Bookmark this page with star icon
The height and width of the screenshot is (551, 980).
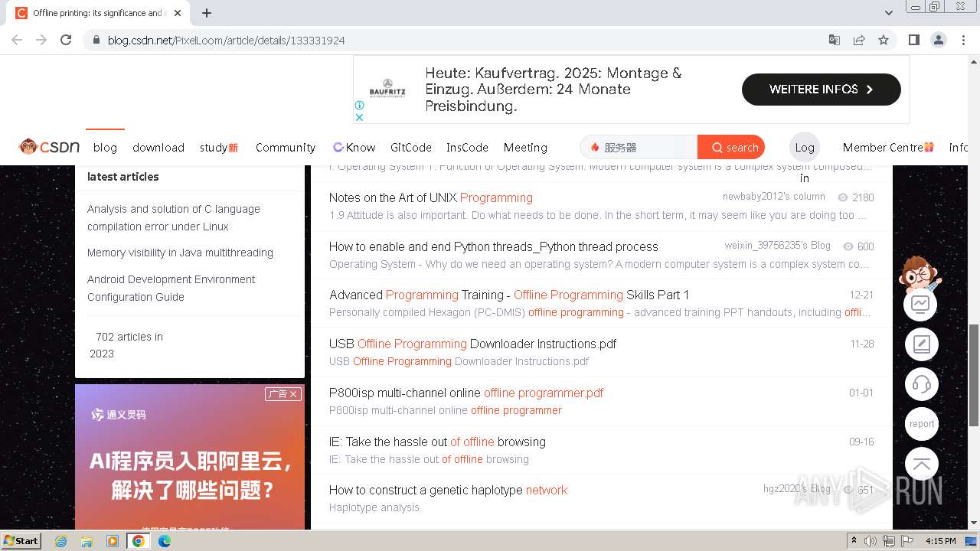click(x=884, y=40)
